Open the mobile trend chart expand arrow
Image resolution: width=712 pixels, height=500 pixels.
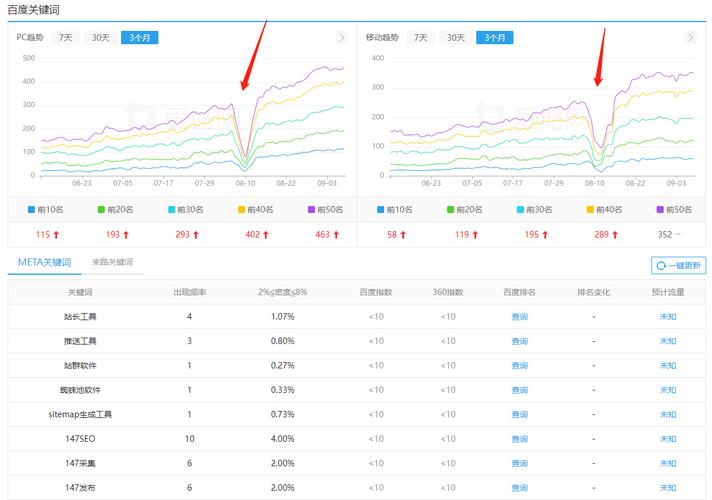pos(690,37)
